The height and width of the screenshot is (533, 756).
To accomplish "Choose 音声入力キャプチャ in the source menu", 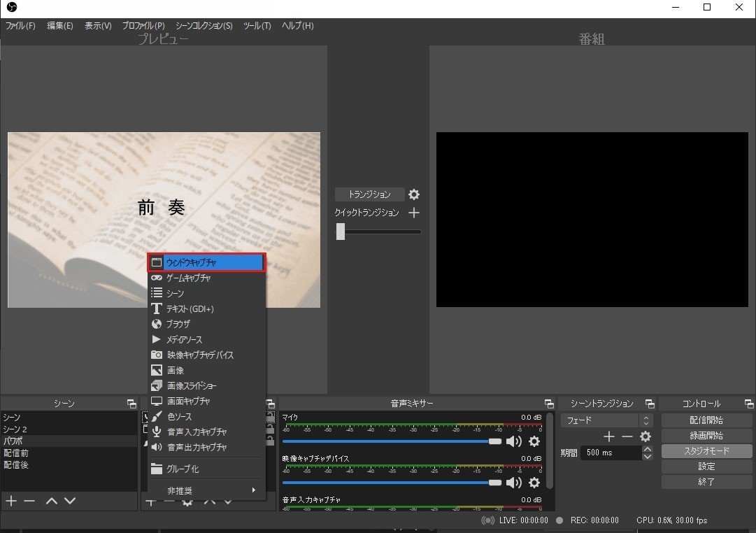I will click(207, 432).
